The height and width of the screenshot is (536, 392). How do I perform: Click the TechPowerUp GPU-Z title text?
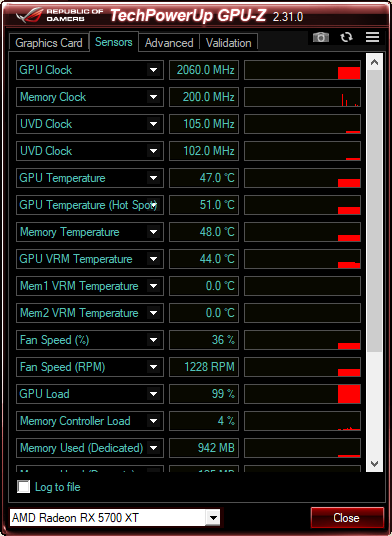click(x=188, y=15)
